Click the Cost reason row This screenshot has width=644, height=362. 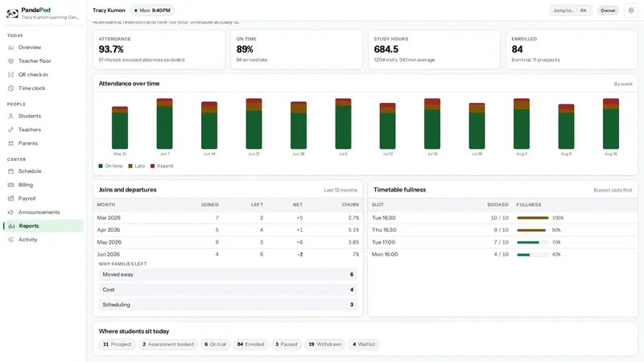(x=228, y=290)
